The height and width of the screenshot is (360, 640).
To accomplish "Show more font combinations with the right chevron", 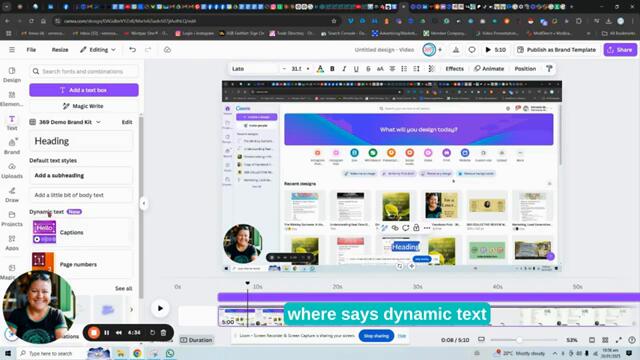I will (131, 310).
